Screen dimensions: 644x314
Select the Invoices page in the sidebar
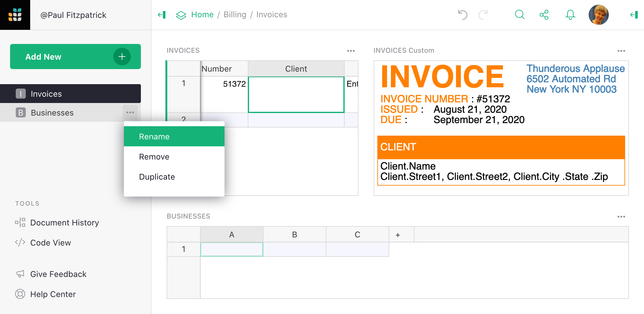(46, 93)
